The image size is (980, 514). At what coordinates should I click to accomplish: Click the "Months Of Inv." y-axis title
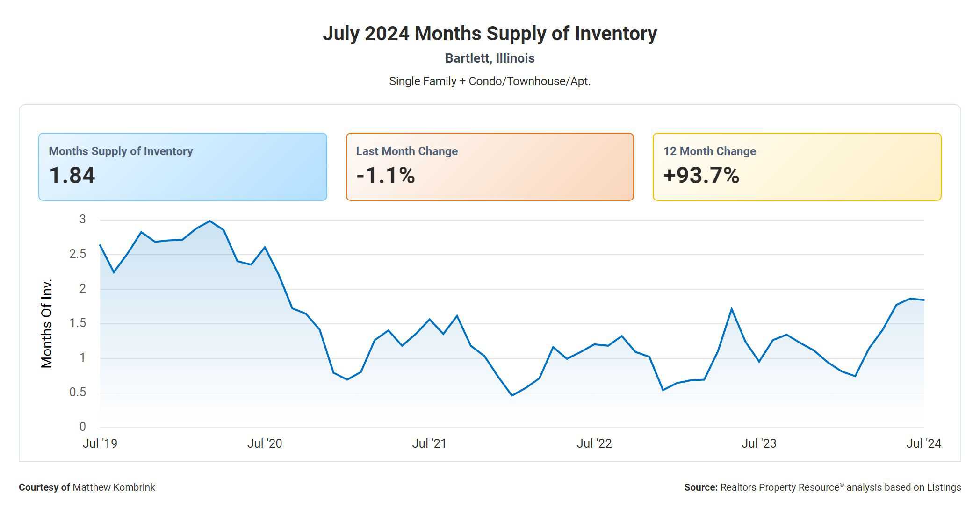(x=47, y=323)
